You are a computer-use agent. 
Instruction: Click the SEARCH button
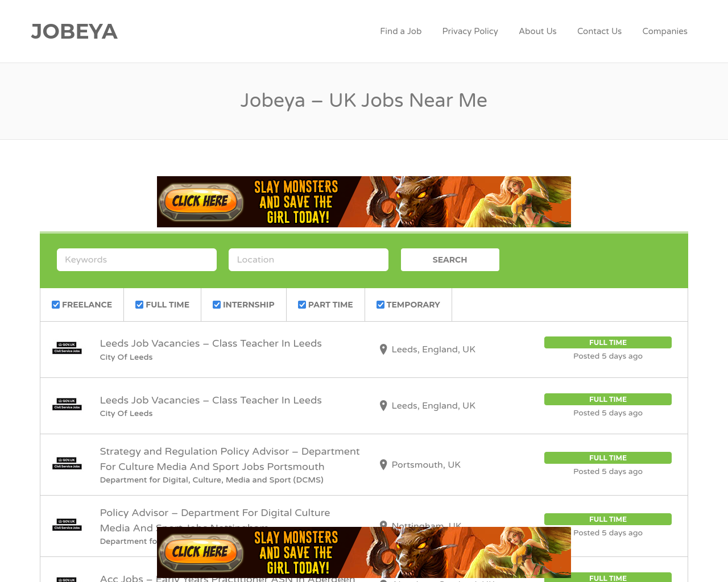(x=450, y=260)
